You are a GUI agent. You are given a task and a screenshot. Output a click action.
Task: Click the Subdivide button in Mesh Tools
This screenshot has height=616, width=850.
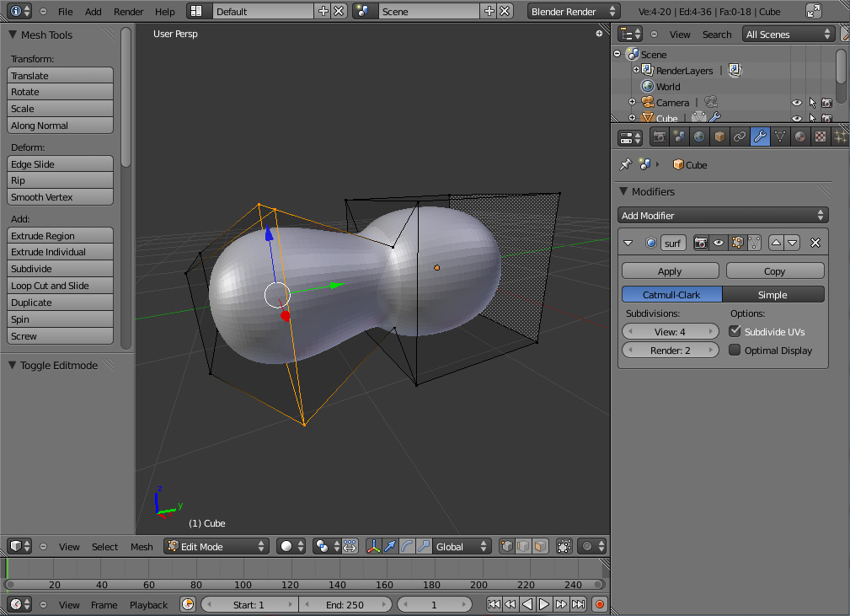60,268
